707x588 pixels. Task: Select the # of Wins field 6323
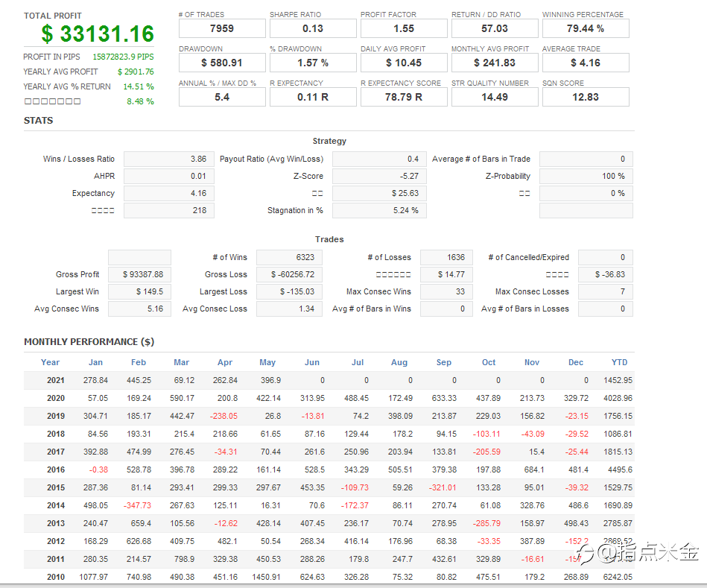[289, 257]
